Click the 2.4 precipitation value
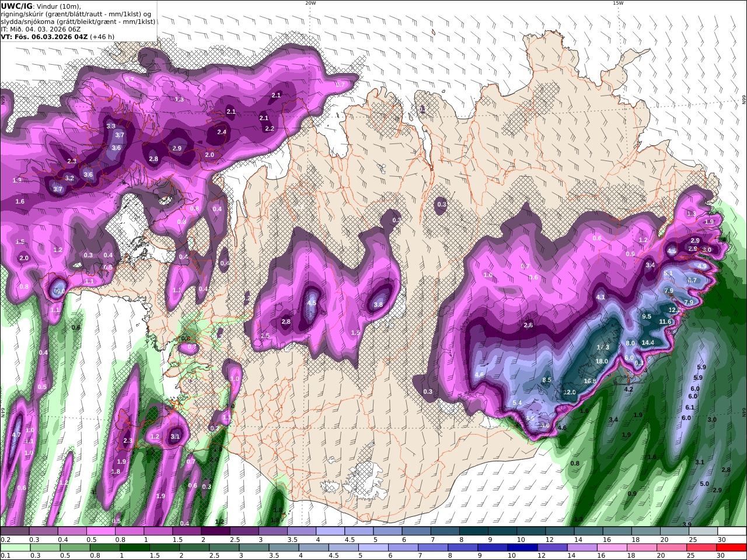Viewport: 747px width, 560px height. tap(222, 132)
